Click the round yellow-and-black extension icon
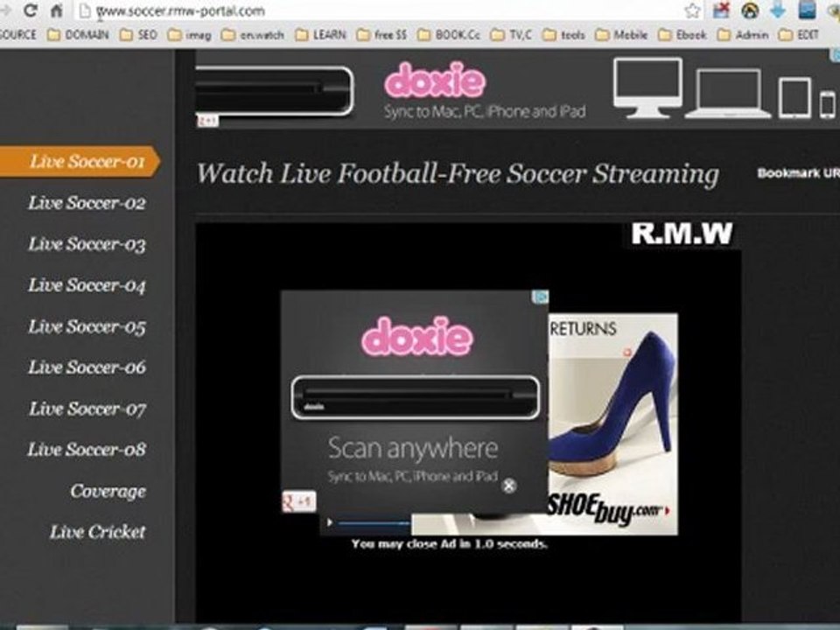840x630 pixels. point(750,10)
